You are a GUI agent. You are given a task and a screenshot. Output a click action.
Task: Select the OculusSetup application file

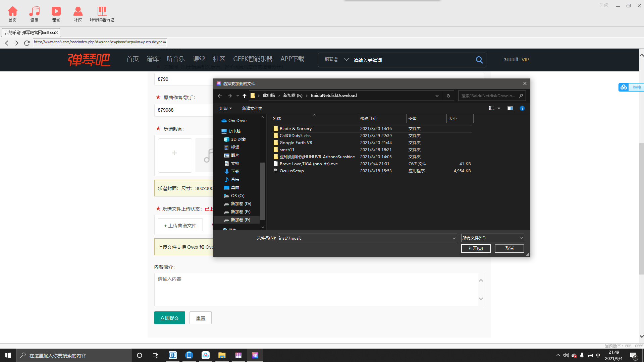pos(372,171)
